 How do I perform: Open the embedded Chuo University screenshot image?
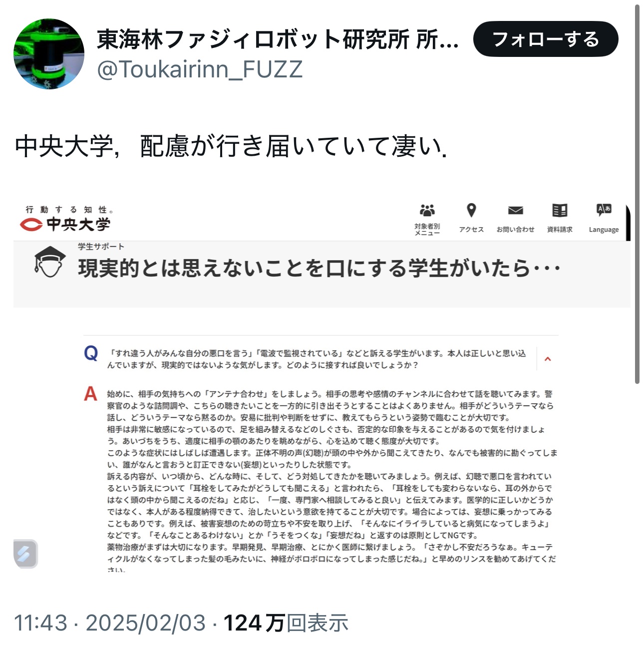tap(322, 385)
